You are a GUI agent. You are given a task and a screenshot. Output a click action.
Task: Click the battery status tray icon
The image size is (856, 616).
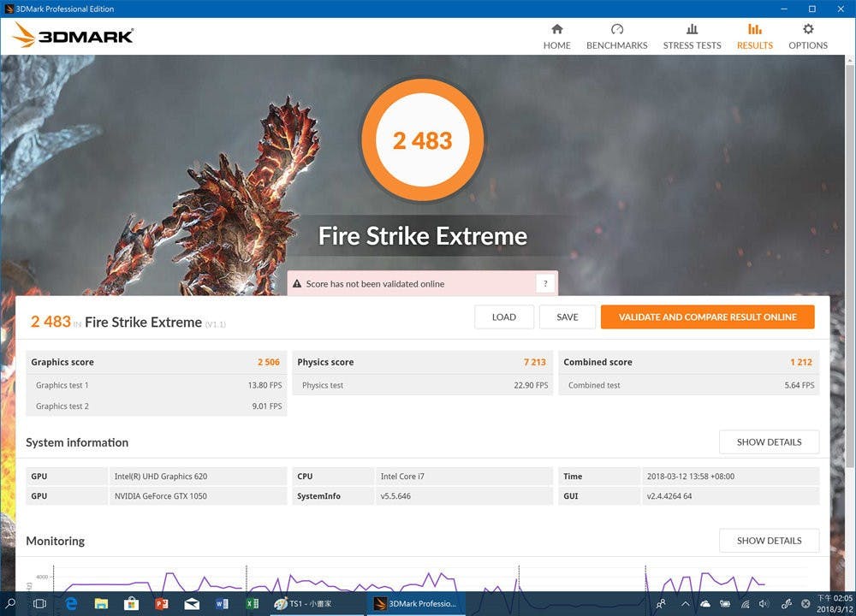click(725, 603)
